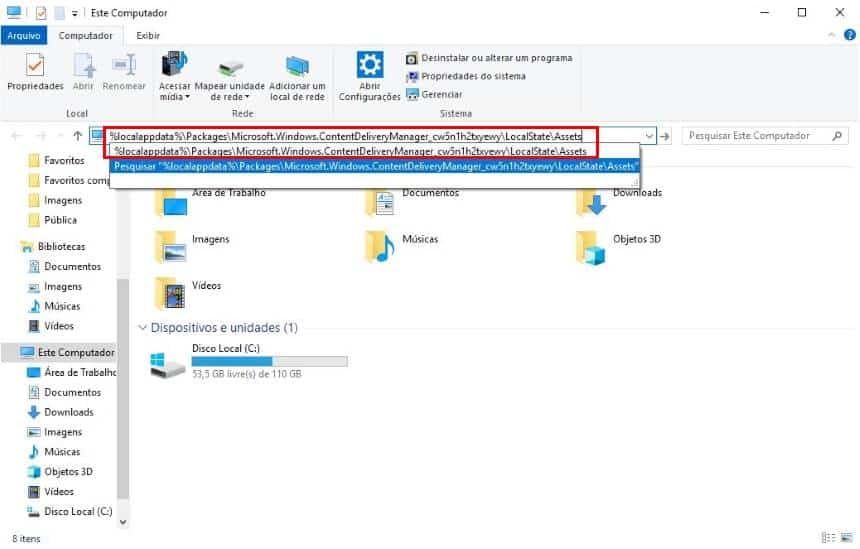
Task: Open the address bar history dropdown
Action: coord(649,135)
